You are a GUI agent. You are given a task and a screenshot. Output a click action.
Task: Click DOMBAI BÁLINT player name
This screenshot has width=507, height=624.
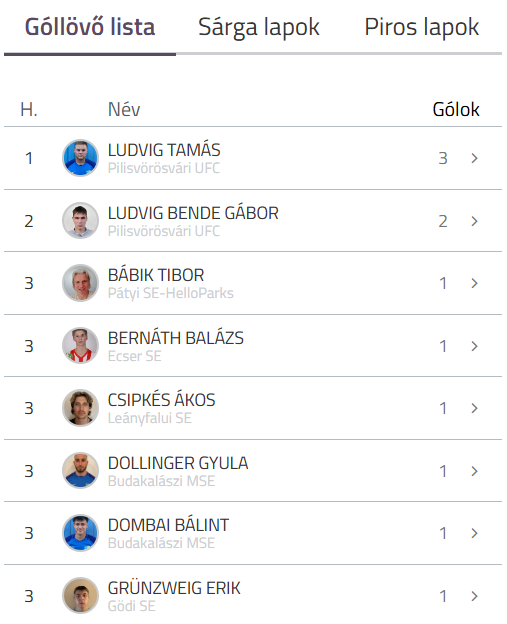tap(168, 525)
